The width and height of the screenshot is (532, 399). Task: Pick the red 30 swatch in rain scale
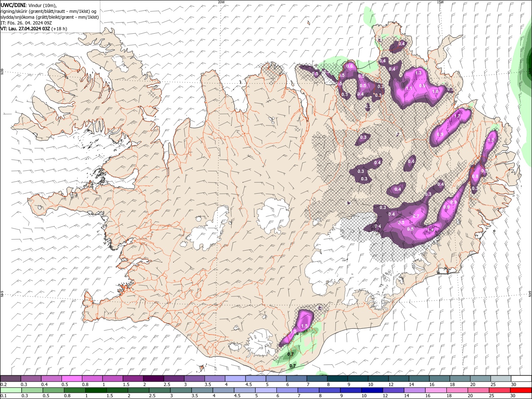coord(521,390)
